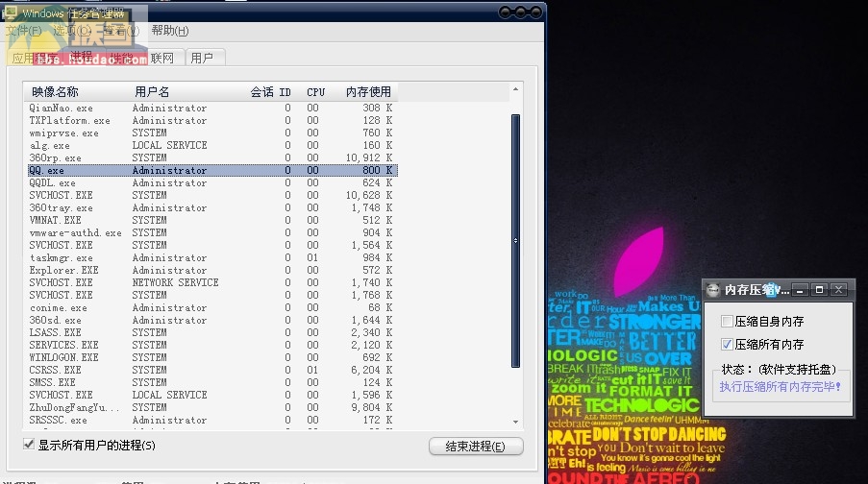Select the SMSS.EXE process row
Image resolution: width=868 pixels, height=484 pixels.
pos(212,382)
